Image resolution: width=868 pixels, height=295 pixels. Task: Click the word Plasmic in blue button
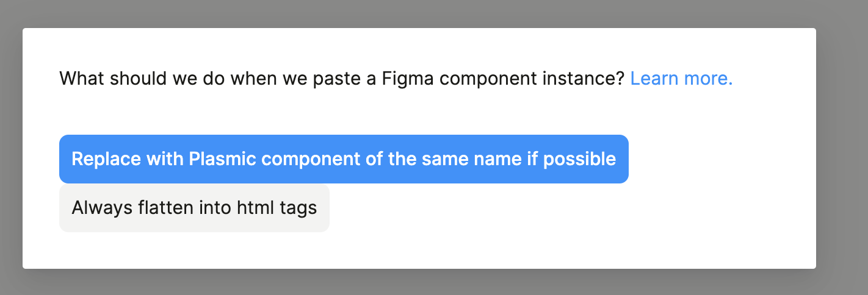[223, 159]
